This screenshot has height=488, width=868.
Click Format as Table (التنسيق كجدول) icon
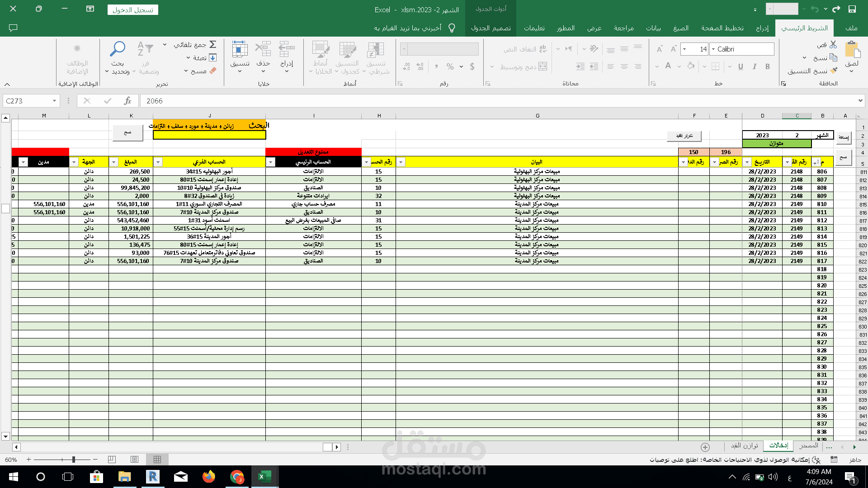coord(348,50)
